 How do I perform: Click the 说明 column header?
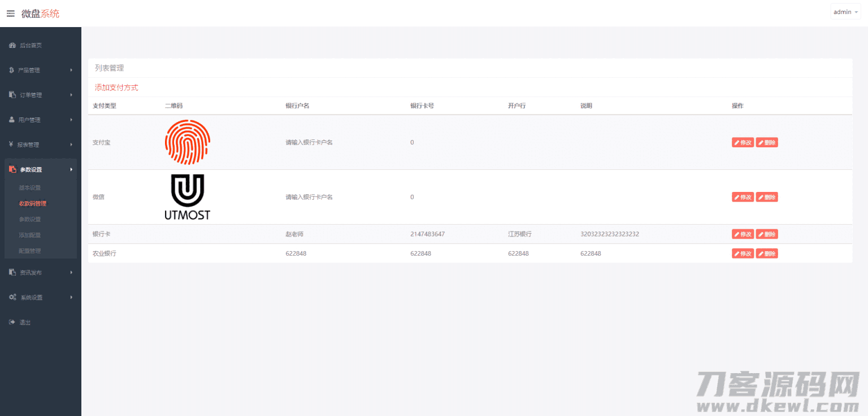pyautogui.click(x=586, y=106)
